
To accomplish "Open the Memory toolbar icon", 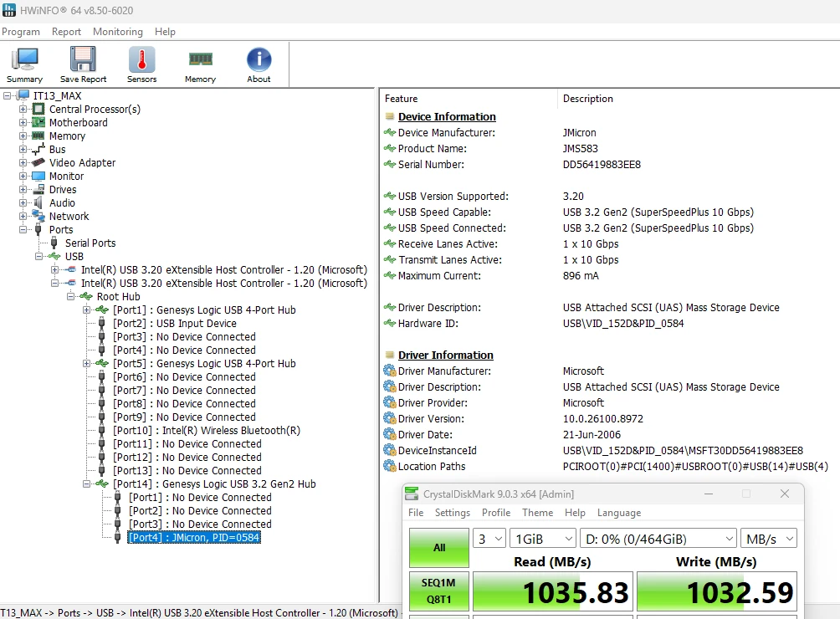I will 200,64.
